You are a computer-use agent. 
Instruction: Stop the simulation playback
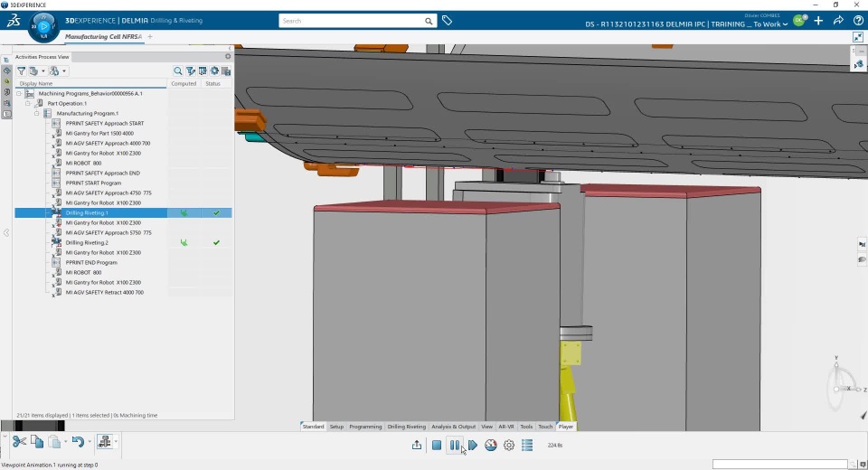click(x=437, y=445)
